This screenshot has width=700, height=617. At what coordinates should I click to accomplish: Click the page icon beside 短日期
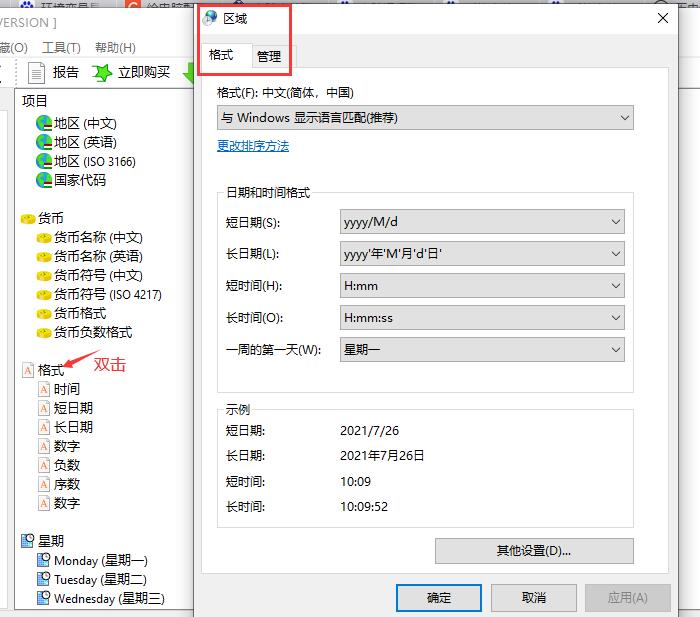click(44, 408)
